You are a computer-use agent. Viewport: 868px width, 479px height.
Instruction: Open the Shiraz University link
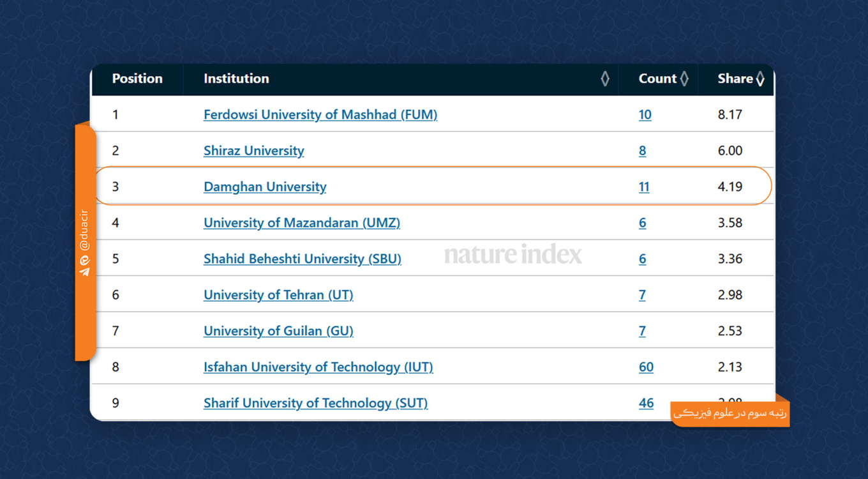[253, 151]
